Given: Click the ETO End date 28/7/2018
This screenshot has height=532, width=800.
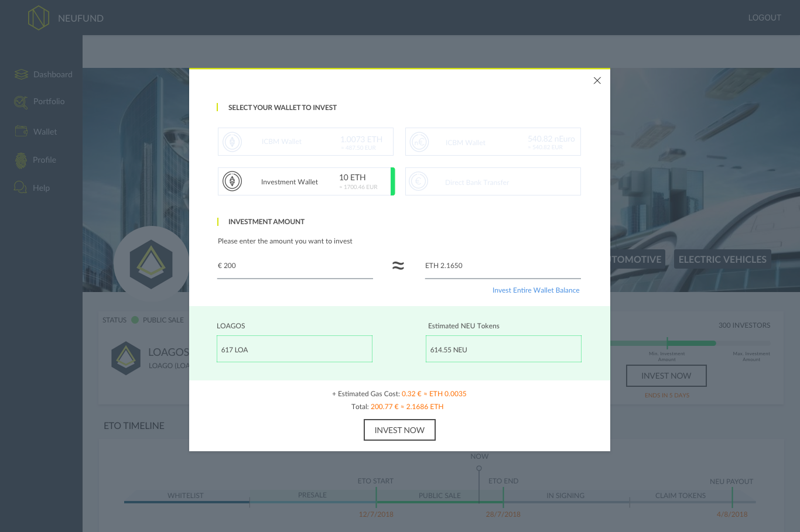Looking at the screenshot, I should pos(503,514).
